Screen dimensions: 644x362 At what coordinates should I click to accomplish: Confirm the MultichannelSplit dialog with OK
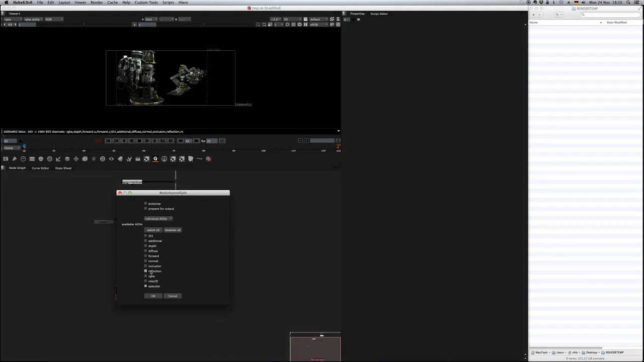click(153, 296)
